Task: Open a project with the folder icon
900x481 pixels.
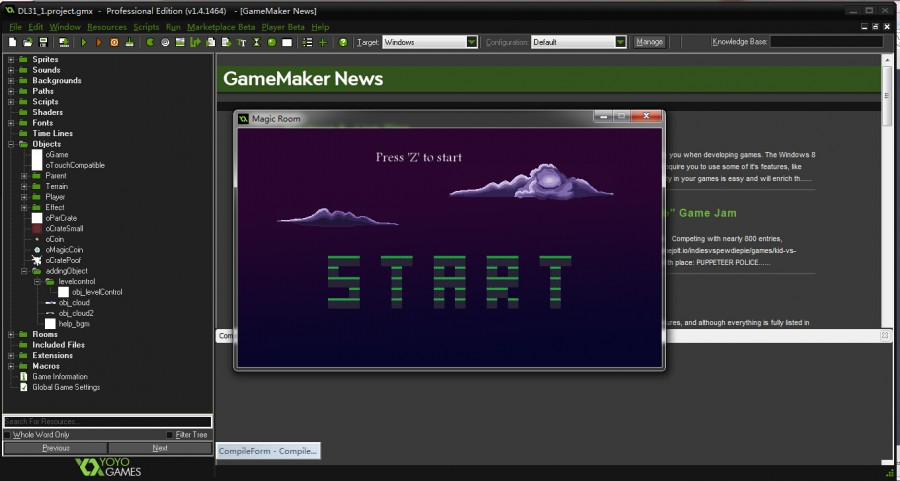Action: [x=28, y=42]
